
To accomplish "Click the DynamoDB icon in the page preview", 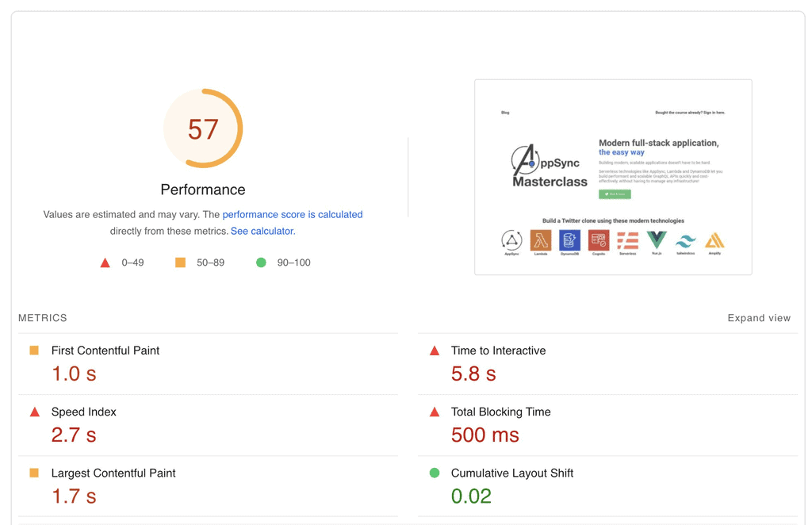I will pos(569,240).
